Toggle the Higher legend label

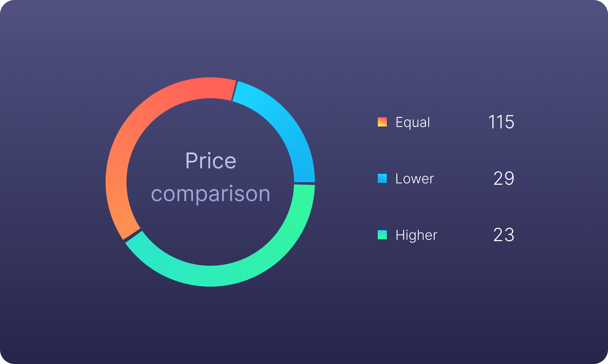tap(416, 235)
